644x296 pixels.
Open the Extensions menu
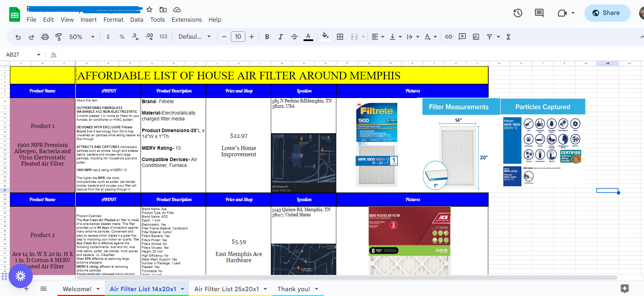pos(187,20)
